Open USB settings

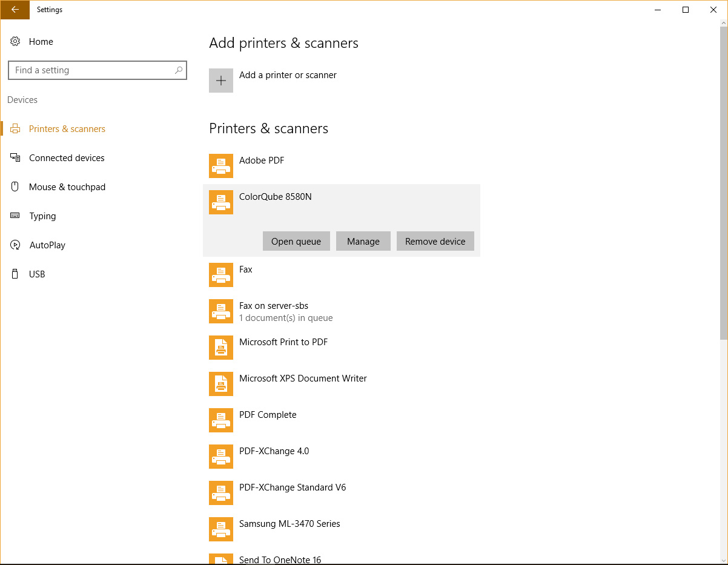37,274
